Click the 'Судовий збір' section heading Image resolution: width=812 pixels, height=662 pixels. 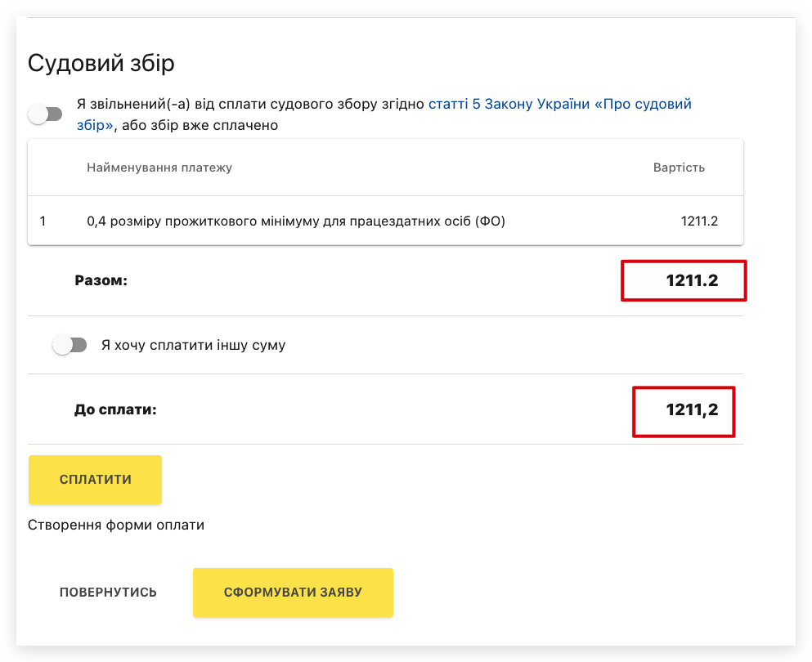(x=101, y=63)
